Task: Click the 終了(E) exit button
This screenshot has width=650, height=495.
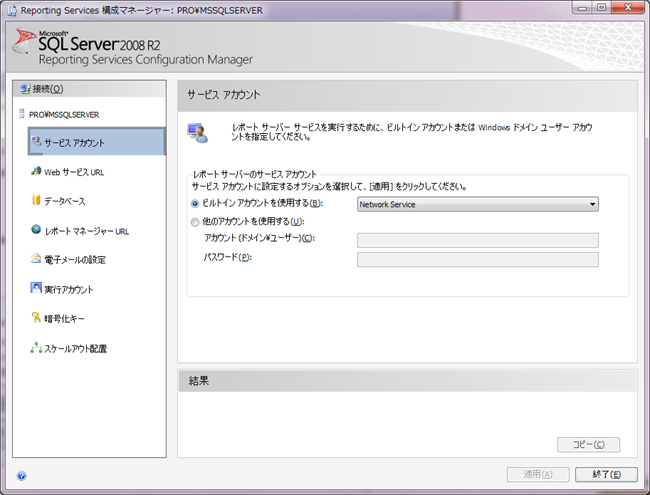Action: coord(606,474)
